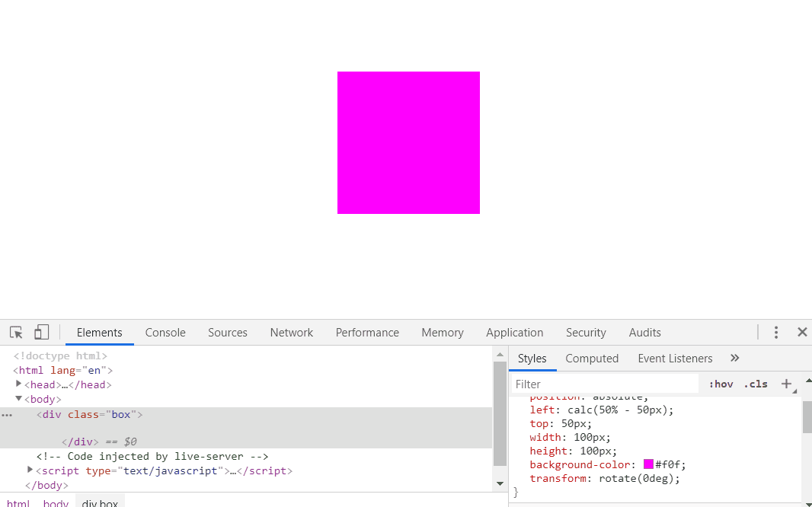Click the magenta box in the page
This screenshot has width=812, height=507.
408,143
